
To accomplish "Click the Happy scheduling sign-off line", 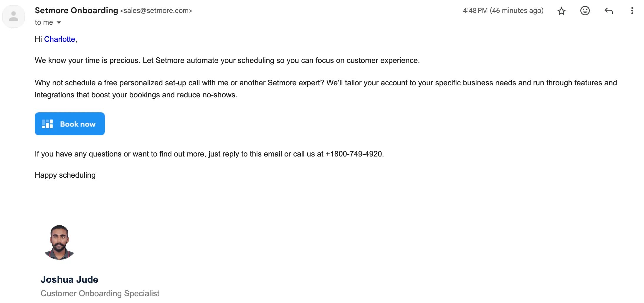I will coord(65,175).
